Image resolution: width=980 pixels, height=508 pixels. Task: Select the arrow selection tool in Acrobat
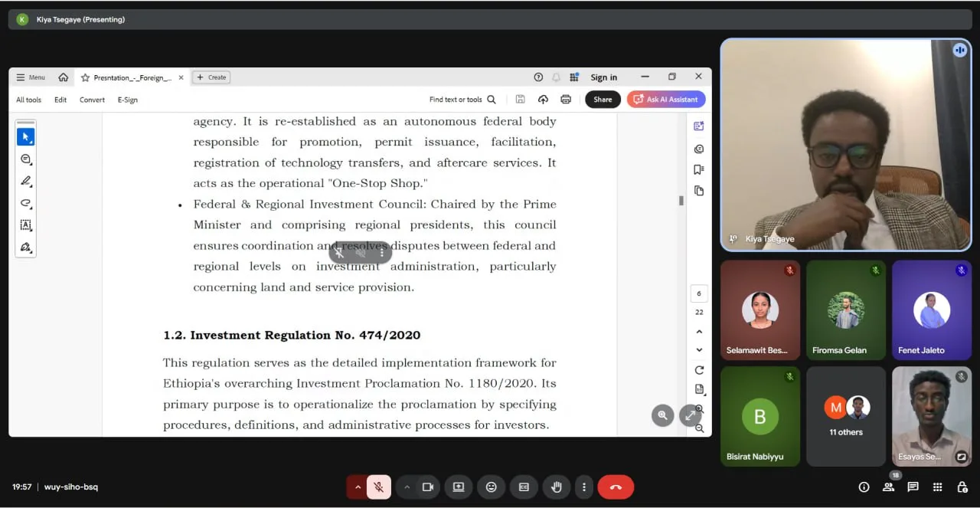pyautogui.click(x=25, y=137)
